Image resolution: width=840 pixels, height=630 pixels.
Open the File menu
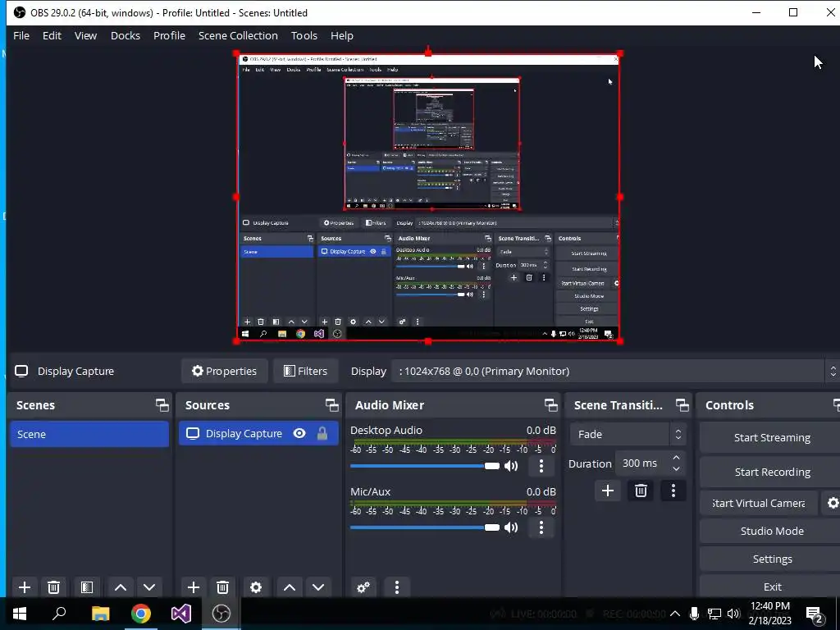tap(21, 35)
